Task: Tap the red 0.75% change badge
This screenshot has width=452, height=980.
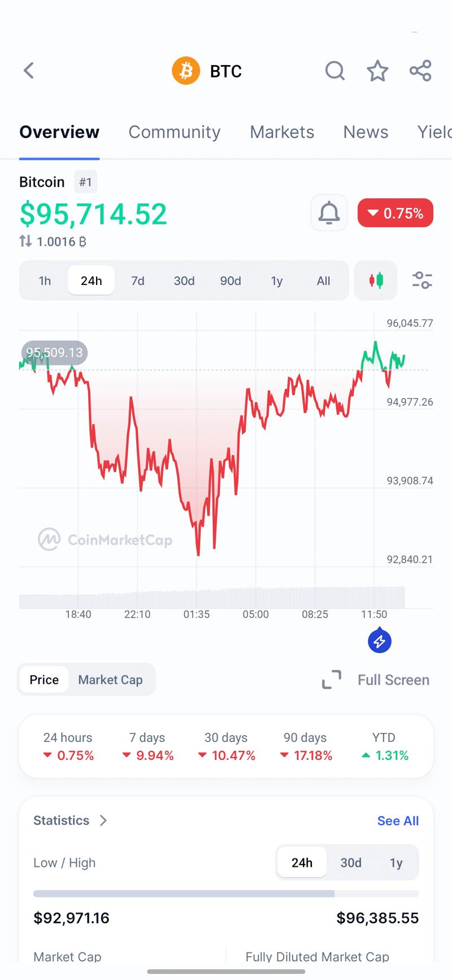Action: [x=395, y=213]
